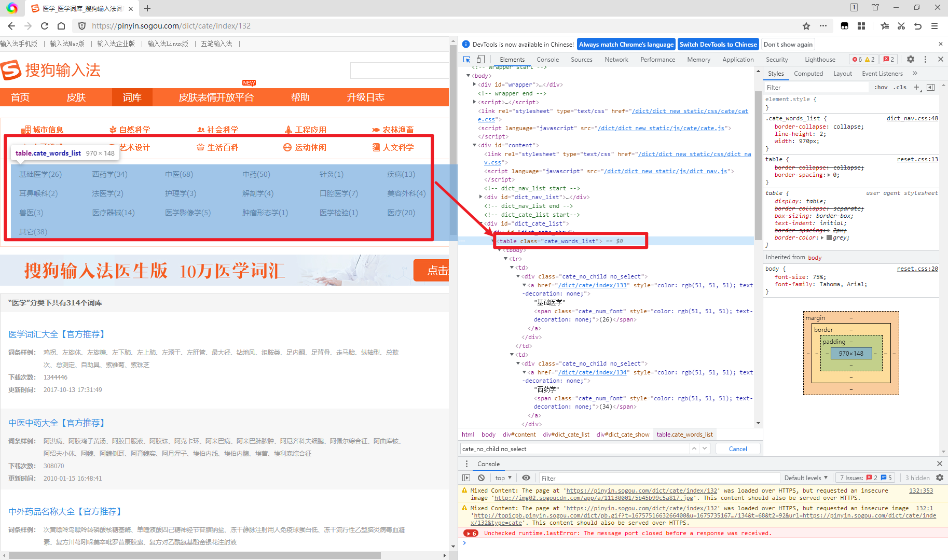
Task: Go back in browser history
Action: click(x=11, y=26)
